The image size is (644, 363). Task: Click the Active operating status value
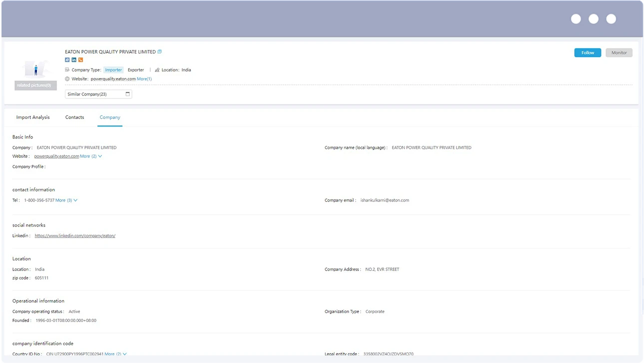tap(74, 311)
